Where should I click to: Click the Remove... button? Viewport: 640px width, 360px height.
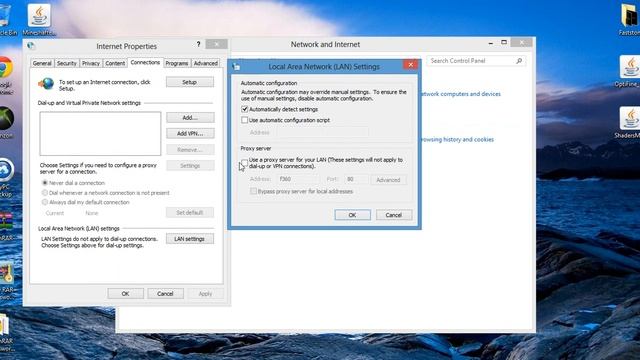(190, 150)
